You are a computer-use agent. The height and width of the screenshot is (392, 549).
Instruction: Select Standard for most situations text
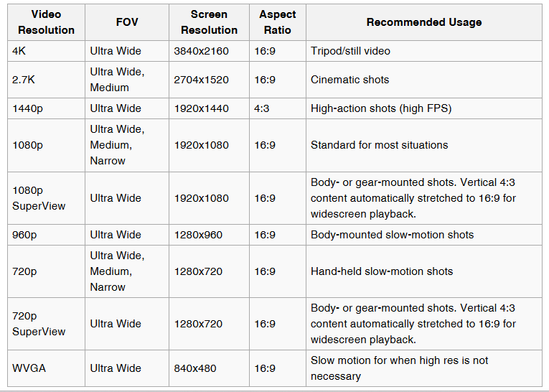(x=379, y=145)
